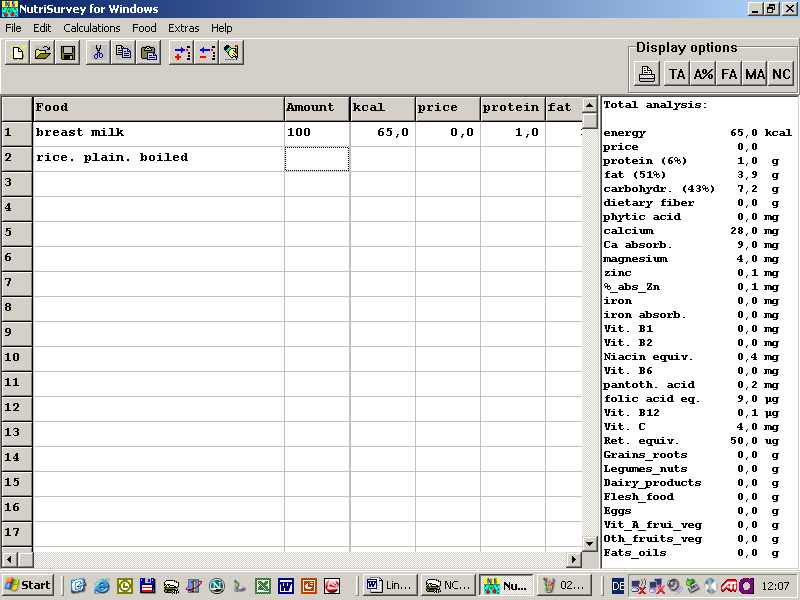Open the Windows Start button

(28, 586)
